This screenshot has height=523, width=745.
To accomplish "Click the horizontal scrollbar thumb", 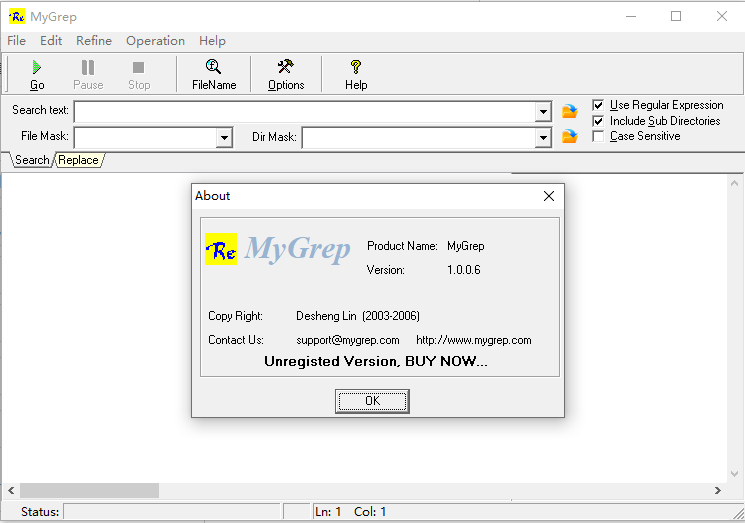I will [x=89, y=490].
